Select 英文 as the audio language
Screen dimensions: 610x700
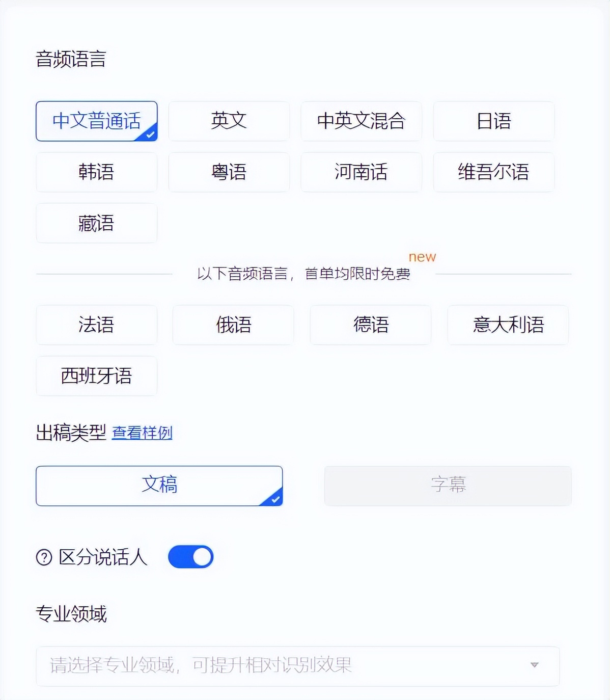coord(229,121)
